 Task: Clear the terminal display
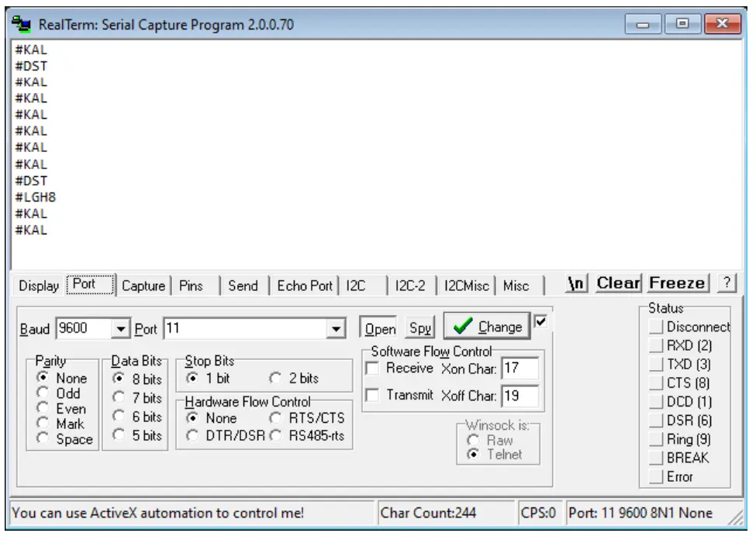[617, 282]
